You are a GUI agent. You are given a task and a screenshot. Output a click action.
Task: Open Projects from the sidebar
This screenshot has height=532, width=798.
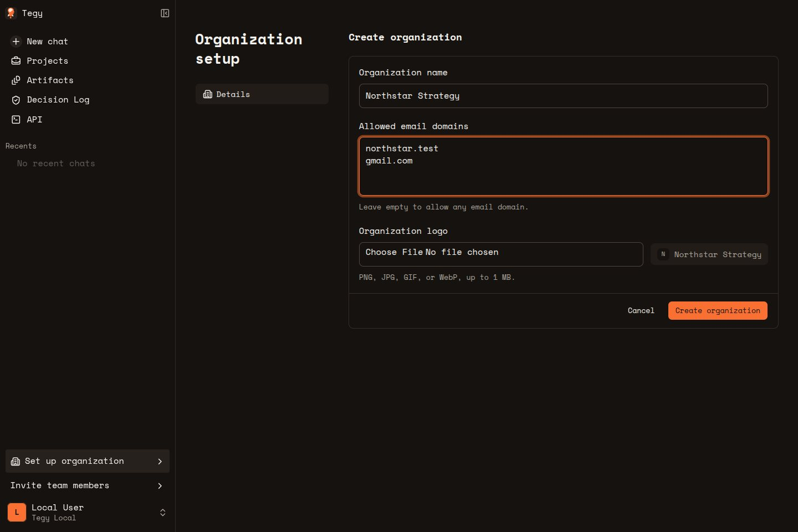88,61
